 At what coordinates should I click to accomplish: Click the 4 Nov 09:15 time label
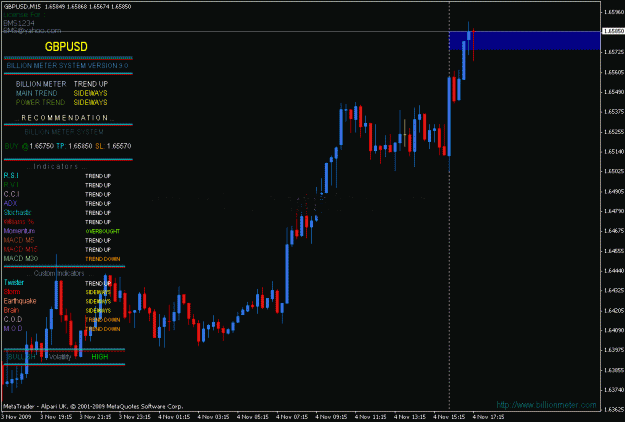coord(331,417)
